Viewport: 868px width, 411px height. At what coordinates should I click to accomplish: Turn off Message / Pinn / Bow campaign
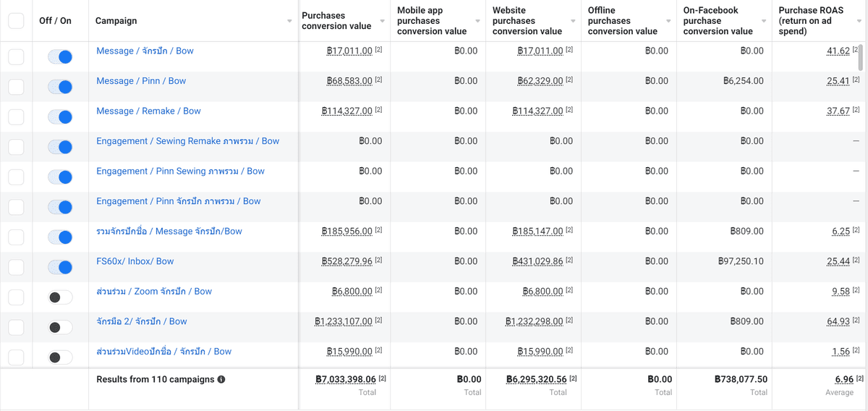60,87
